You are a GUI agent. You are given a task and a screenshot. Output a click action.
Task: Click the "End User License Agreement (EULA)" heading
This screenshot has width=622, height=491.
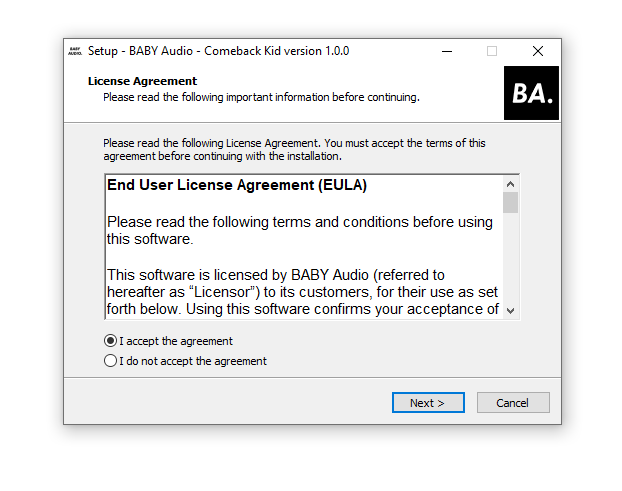point(237,185)
